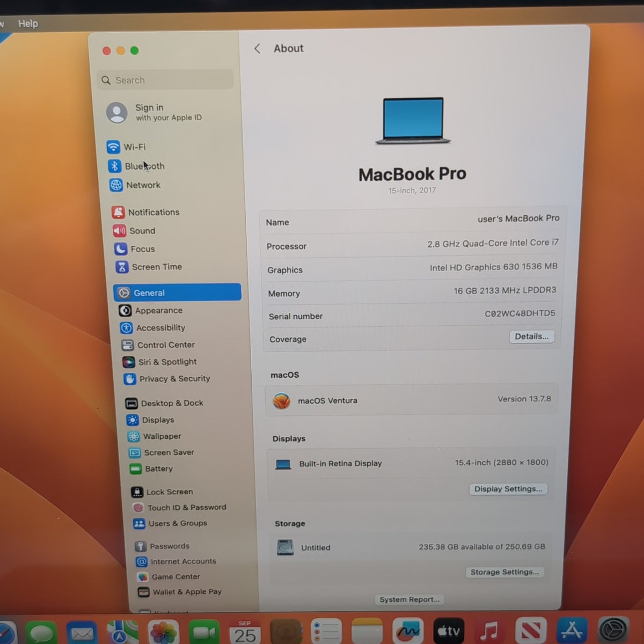
Task: Open App Store from the Dock
Action: (x=571, y=631)
